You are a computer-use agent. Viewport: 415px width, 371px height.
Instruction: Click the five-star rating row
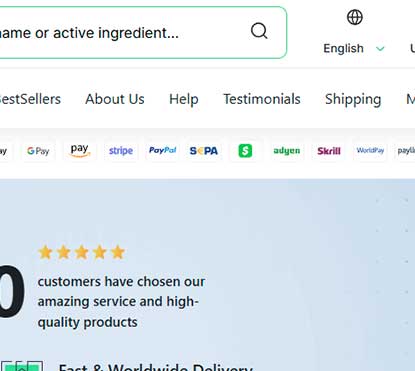82,252
